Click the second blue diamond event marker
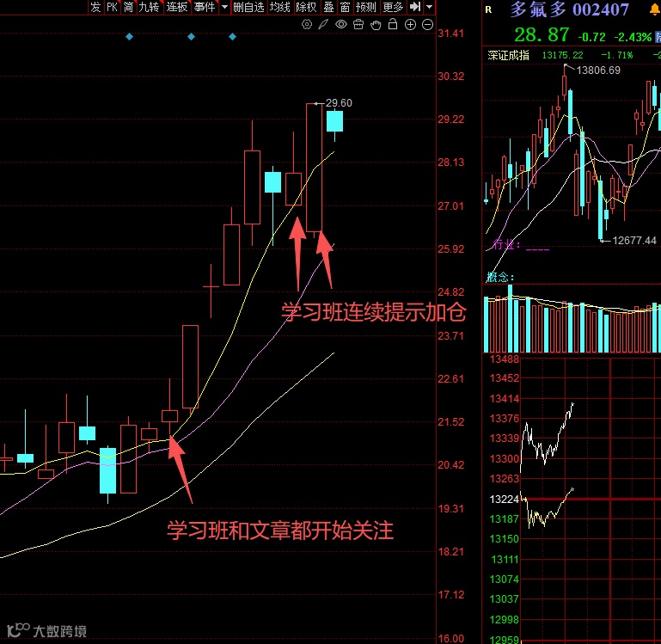Screen dimensions: 661x644 pos(191,37)
